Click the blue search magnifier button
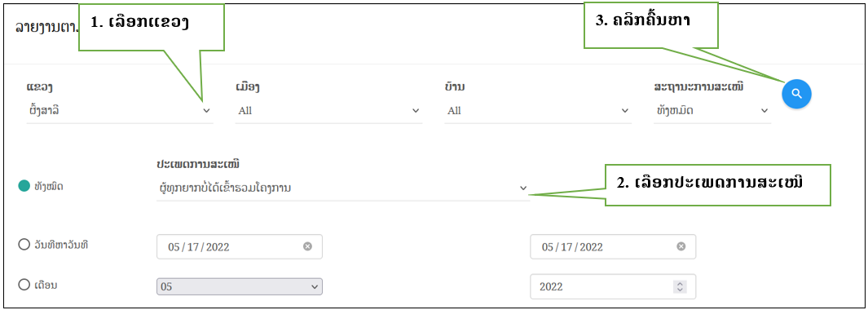 click(x=796, y=94)
